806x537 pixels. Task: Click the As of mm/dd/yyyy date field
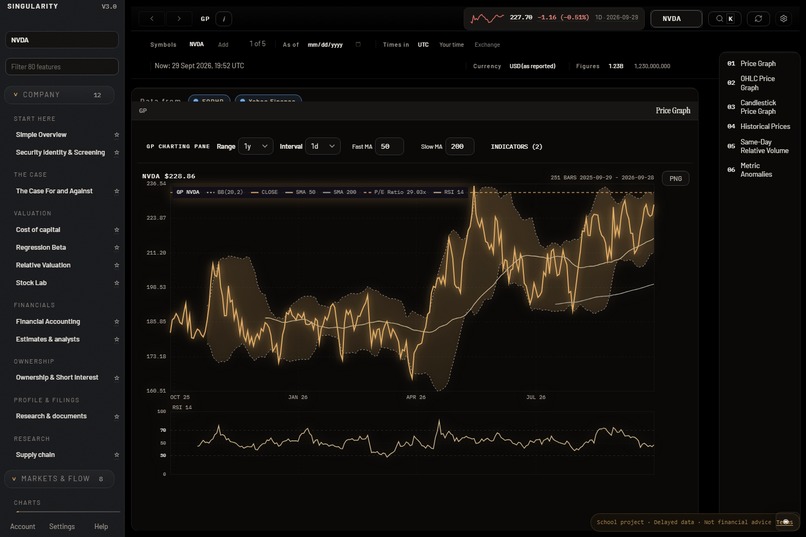[x=325, y=45]
